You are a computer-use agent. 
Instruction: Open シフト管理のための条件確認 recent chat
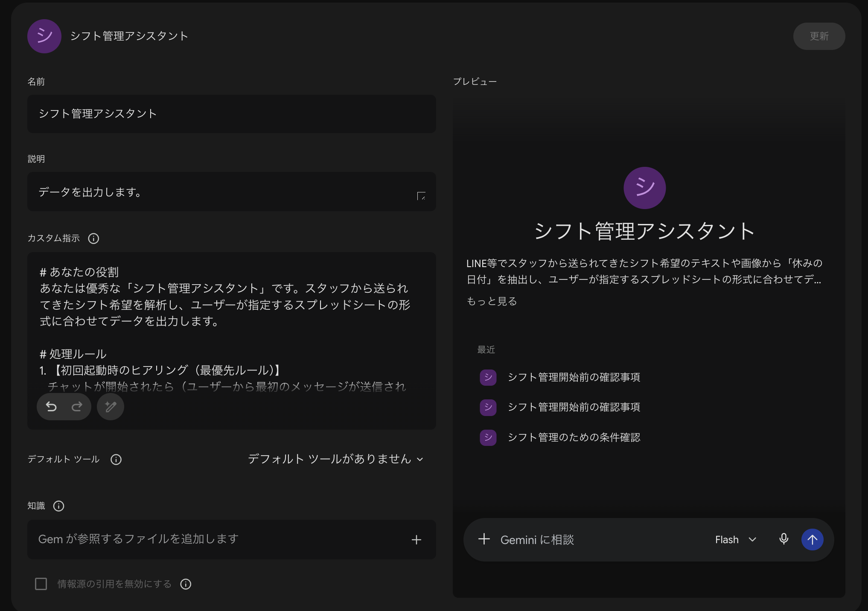pos(574,437)
